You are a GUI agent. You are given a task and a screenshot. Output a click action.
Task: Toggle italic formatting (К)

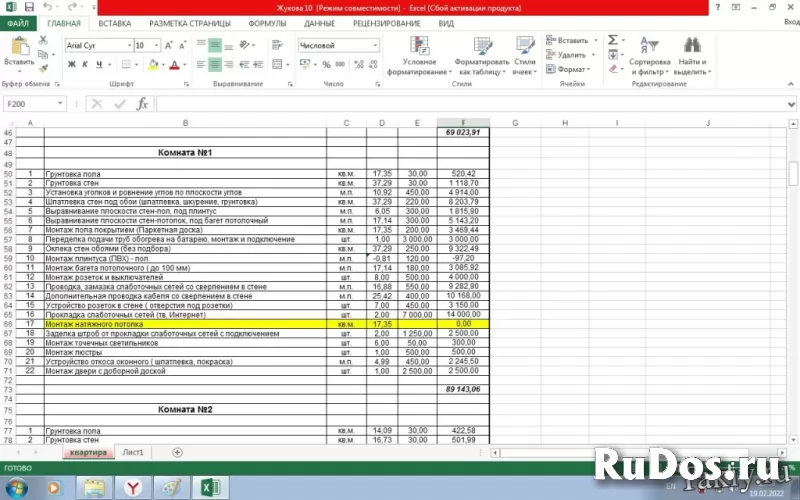[x=86, y=65]
